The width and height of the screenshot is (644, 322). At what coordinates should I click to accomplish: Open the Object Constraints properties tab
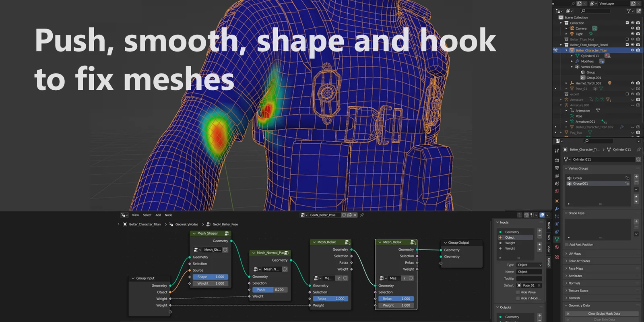point(557,231)
